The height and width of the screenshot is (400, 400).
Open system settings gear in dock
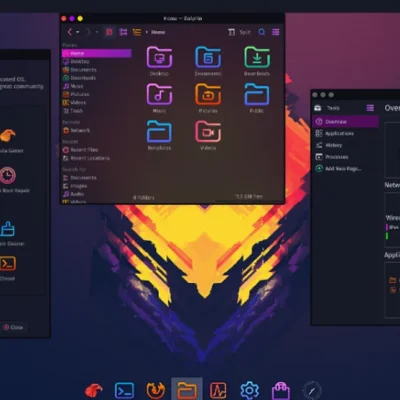(x=249, y=390)
